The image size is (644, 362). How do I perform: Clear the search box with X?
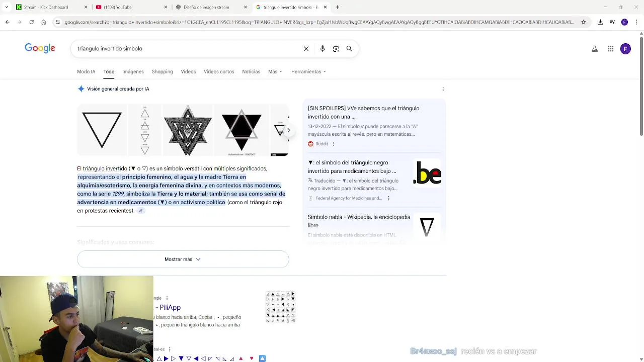click(306, 49)
